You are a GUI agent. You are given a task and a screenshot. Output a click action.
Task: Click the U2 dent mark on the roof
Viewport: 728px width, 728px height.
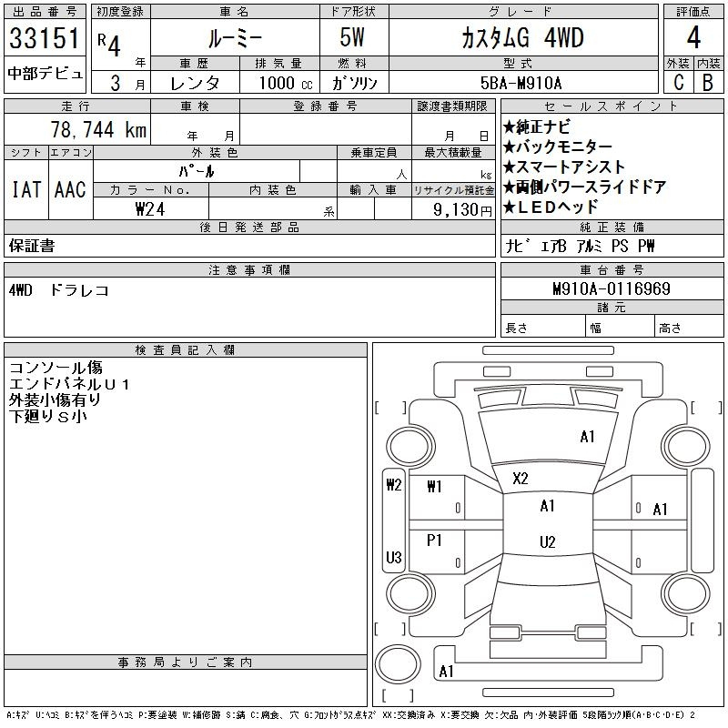548,541
